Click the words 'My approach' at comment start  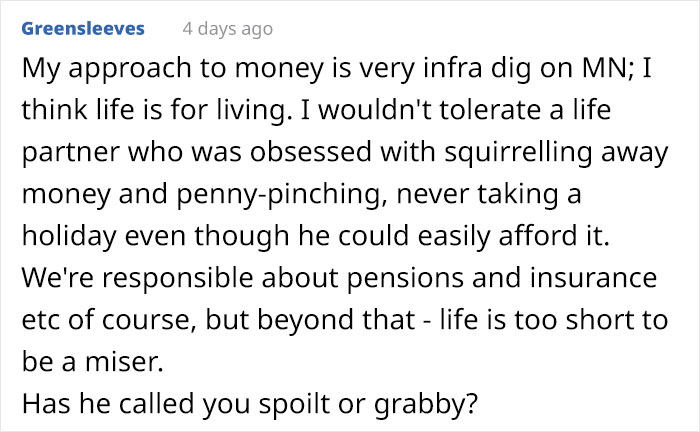click(107, 68)
